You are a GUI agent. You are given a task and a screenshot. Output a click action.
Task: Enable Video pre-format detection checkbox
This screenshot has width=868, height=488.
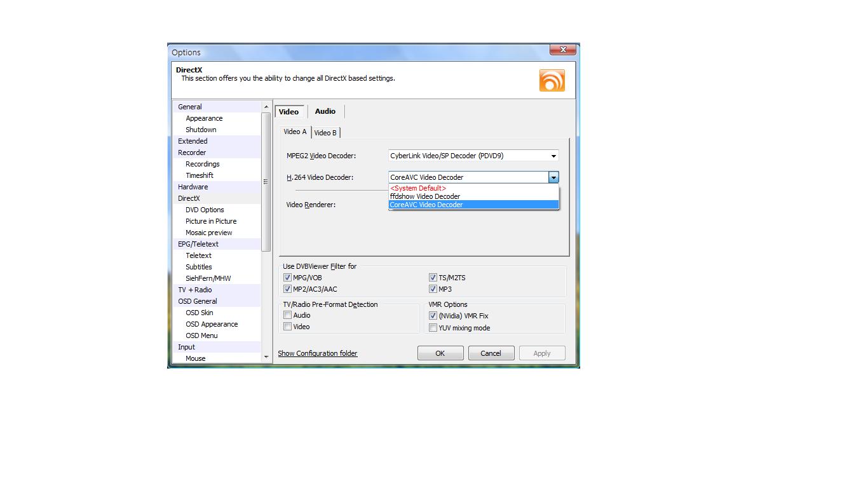tap(287, 327)
